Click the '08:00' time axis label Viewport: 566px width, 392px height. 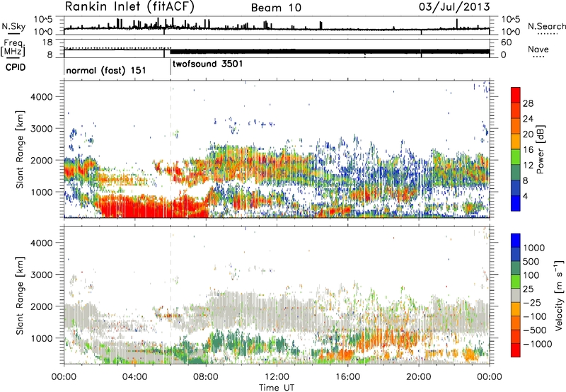coord(206,377)
